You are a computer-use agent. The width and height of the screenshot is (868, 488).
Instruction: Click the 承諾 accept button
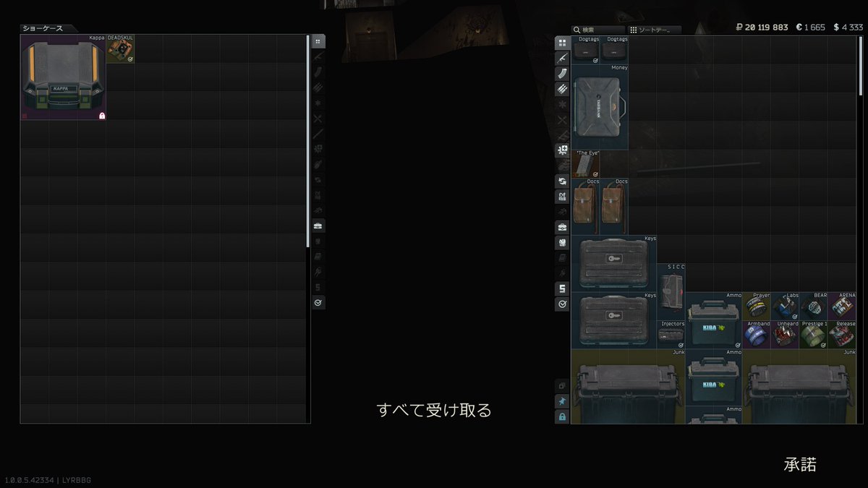[800, 464]
